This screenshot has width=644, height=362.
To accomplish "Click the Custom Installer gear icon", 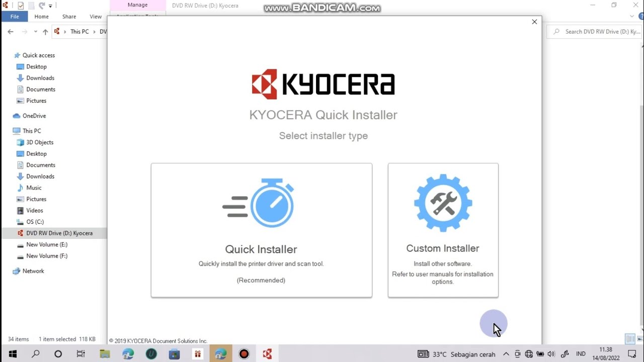I will pos(443,203).
